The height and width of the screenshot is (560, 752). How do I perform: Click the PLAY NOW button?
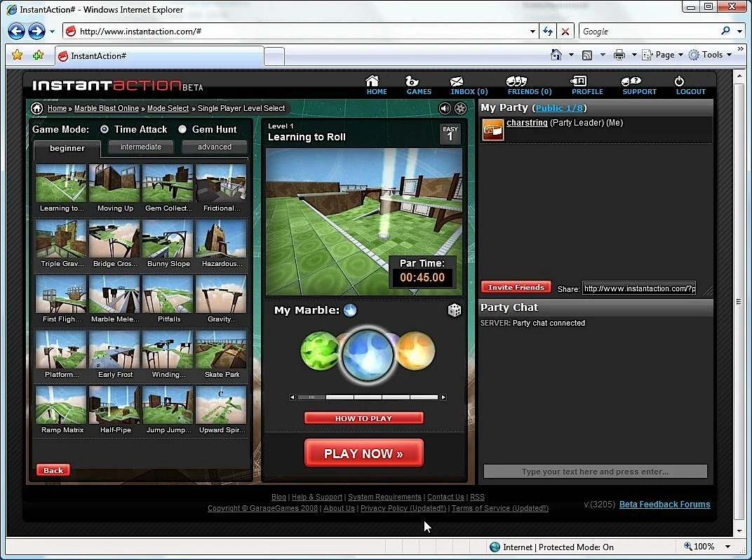pyautogui.click(x=364, y=453)
